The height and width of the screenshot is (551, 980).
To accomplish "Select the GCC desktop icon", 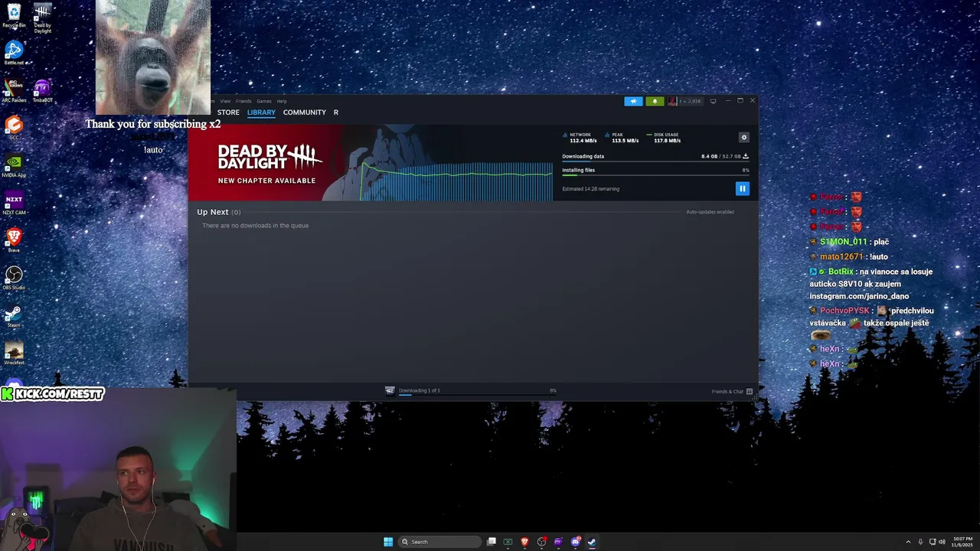I will pos(14,127).
